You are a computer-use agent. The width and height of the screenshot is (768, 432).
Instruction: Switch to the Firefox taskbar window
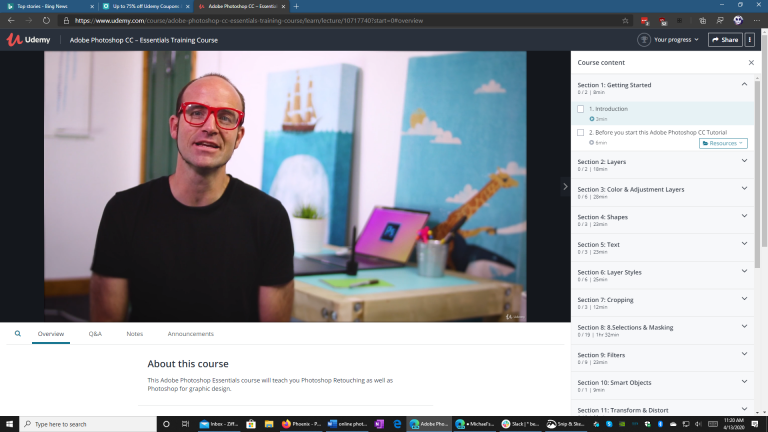coord(301,424)
